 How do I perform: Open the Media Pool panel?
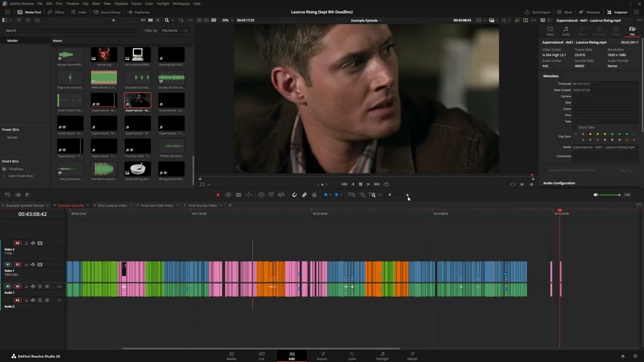tap(29, 12)
